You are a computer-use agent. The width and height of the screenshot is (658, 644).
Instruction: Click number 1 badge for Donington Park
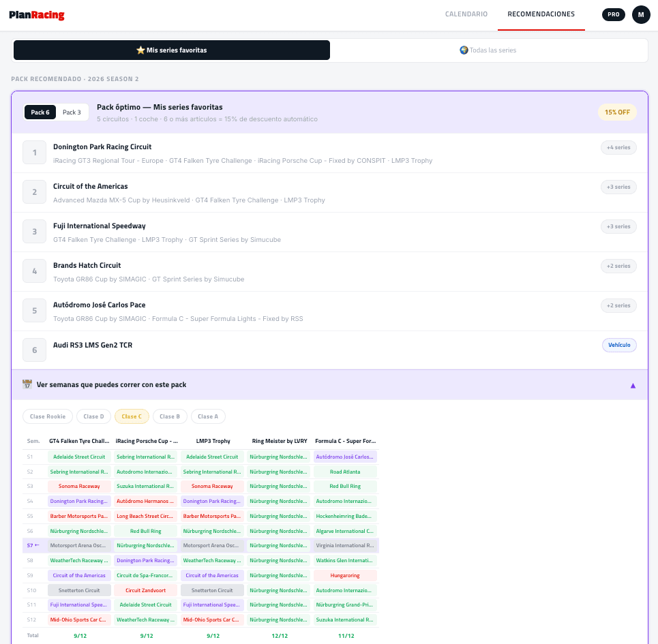34,153
